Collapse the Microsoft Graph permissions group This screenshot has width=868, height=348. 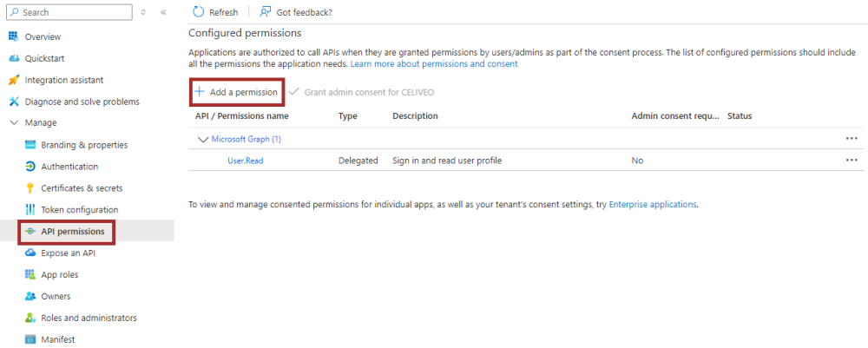203,139
